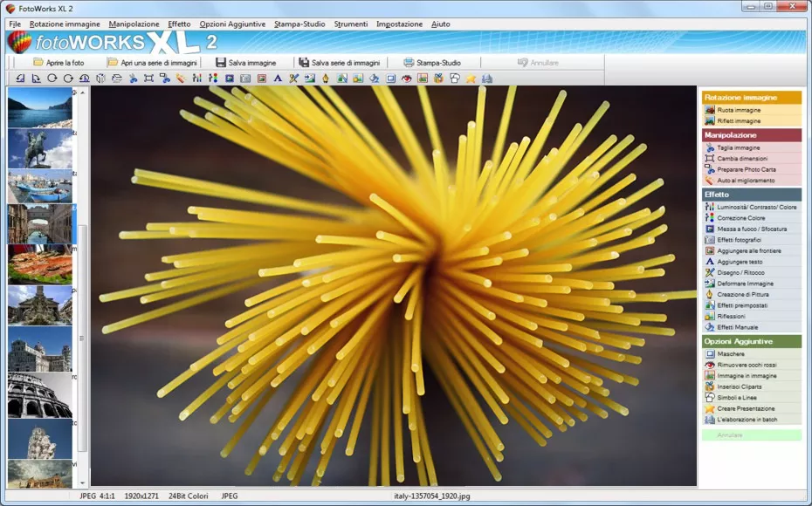
Task: Click the painting pen-nib icon in the toolbar
Action: (325, 79)
